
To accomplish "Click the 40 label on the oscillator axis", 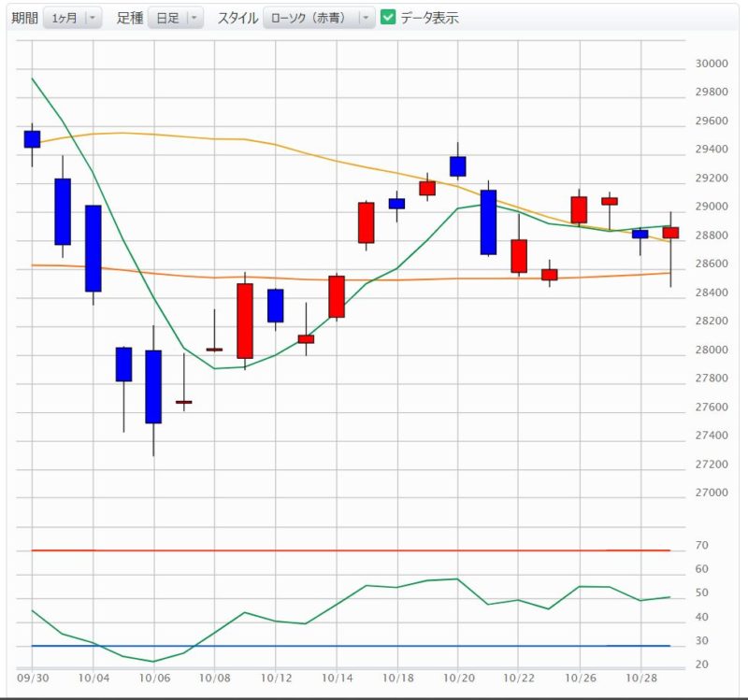I will click(702, 617).
